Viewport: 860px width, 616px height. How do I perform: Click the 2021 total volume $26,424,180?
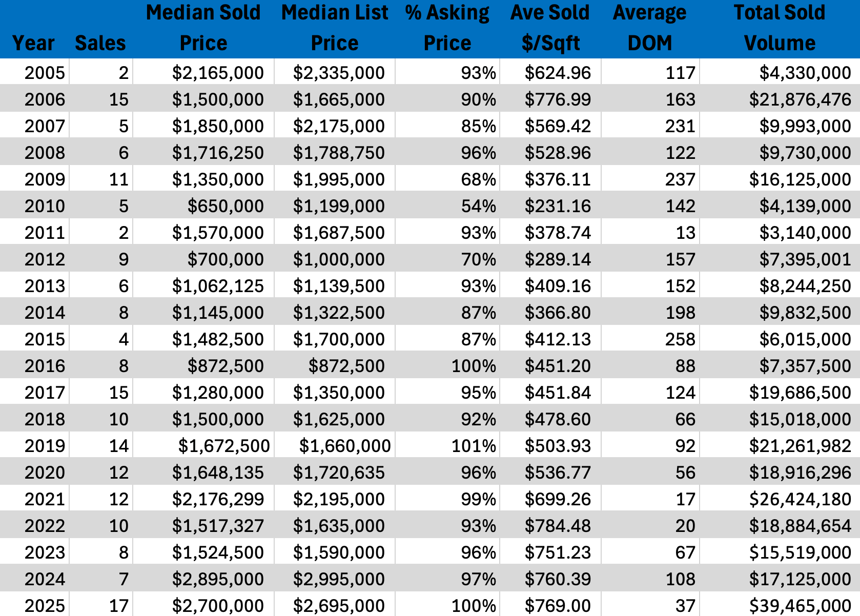[x=800, y=499]
